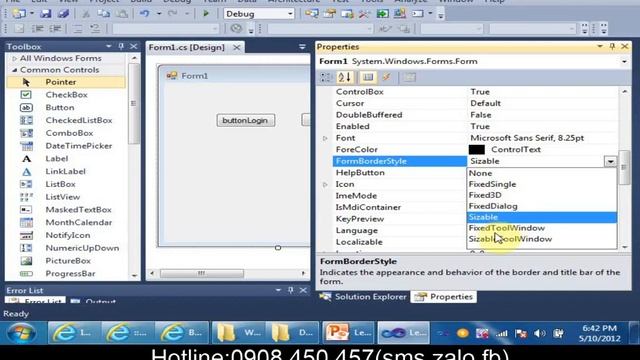
Task: Select the PictureBox control in Toolbox
Action: point(66,260)
